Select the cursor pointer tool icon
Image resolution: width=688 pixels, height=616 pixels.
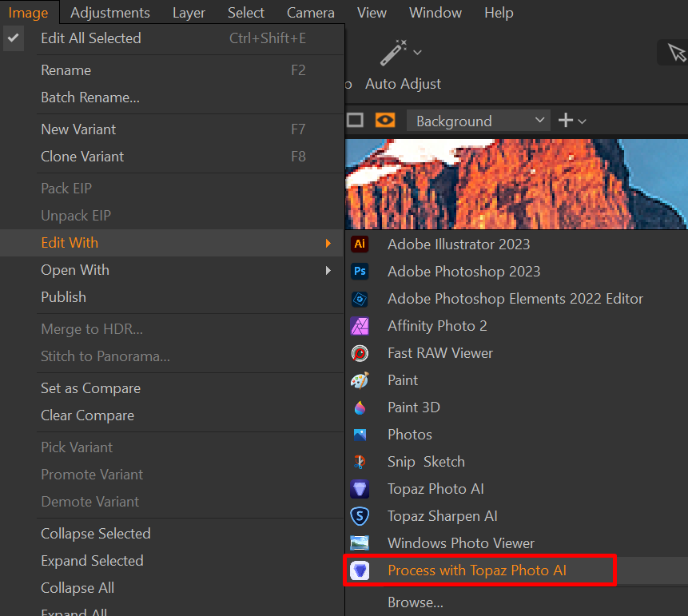[x=676, y=53]
